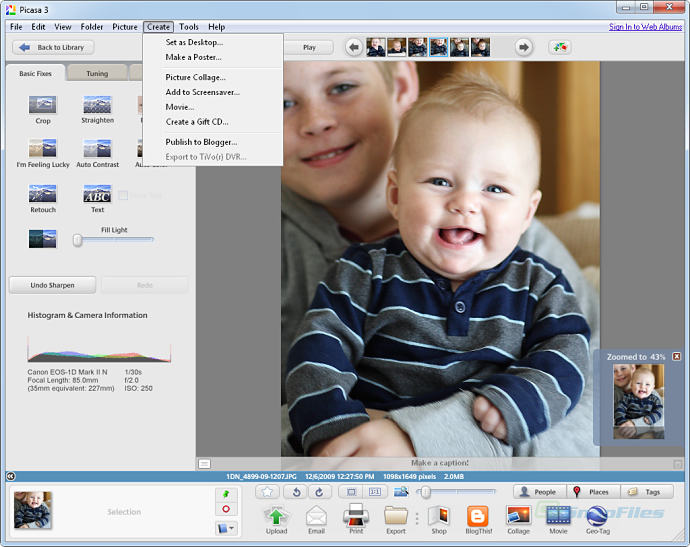This screenshot has width=690, height=547.
Task: Choose Make a Poster menu entry
Action: point(193,57)
